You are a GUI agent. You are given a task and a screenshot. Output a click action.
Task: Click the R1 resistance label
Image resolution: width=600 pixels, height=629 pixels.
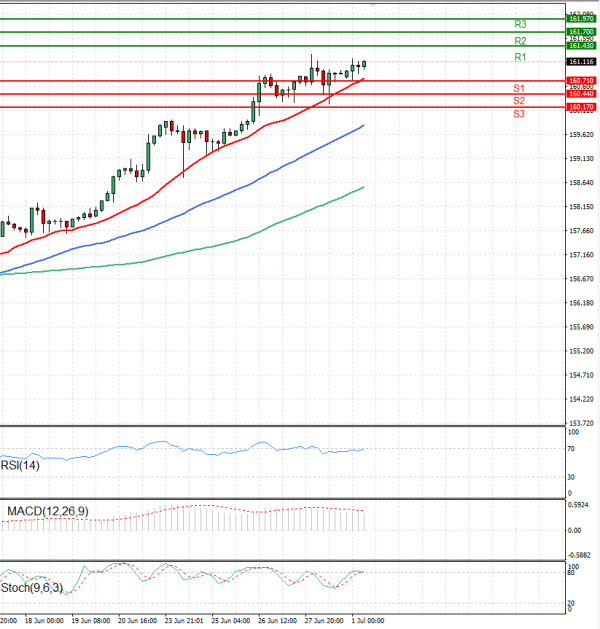click(520, 58)
